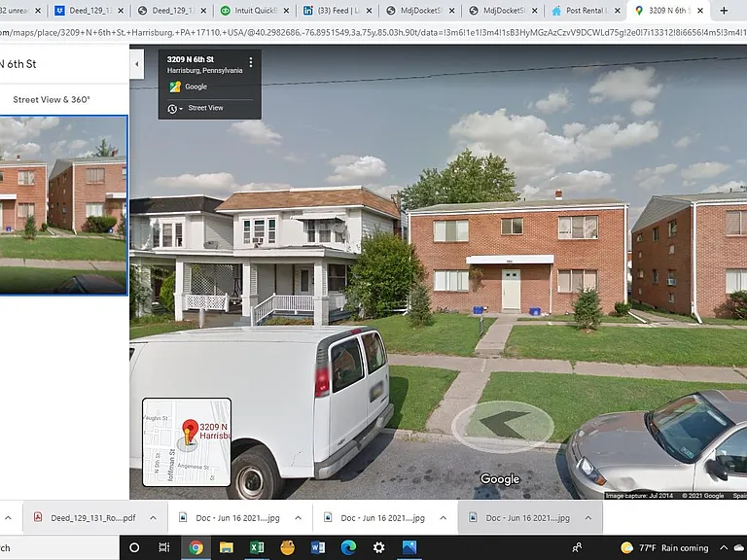Click the Chrome icon in the taskbar

coord(196,547)
